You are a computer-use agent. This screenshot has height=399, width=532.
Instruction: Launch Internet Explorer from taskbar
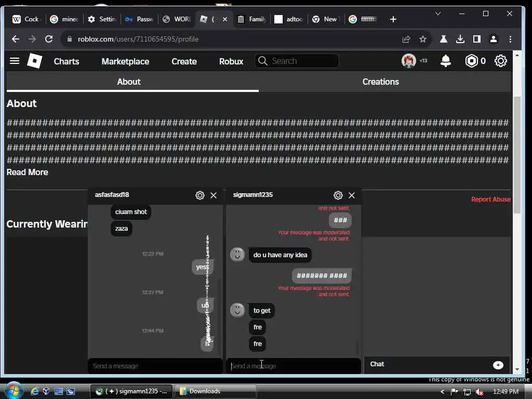(x=35, y=391)
